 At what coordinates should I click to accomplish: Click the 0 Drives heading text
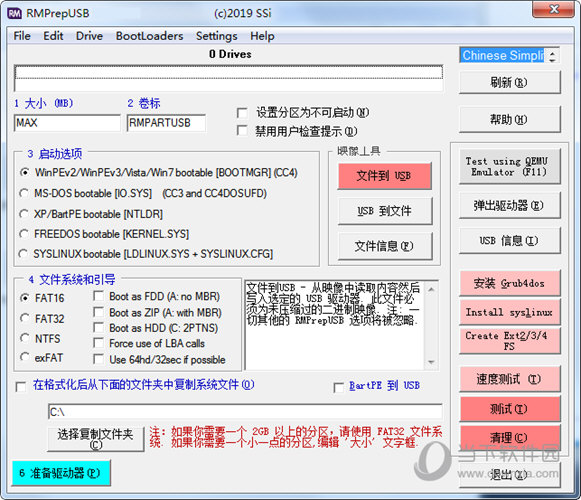[230, 54]
